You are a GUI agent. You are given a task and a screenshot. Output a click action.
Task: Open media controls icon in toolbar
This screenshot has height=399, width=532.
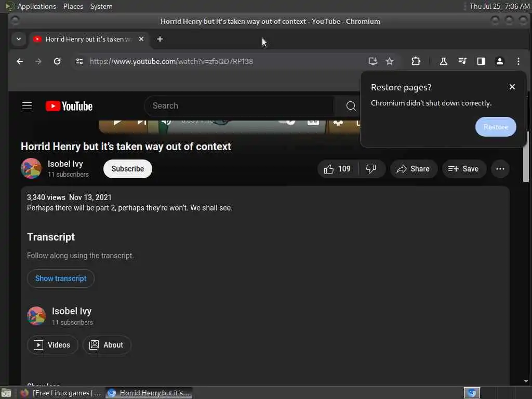(462, 61)
